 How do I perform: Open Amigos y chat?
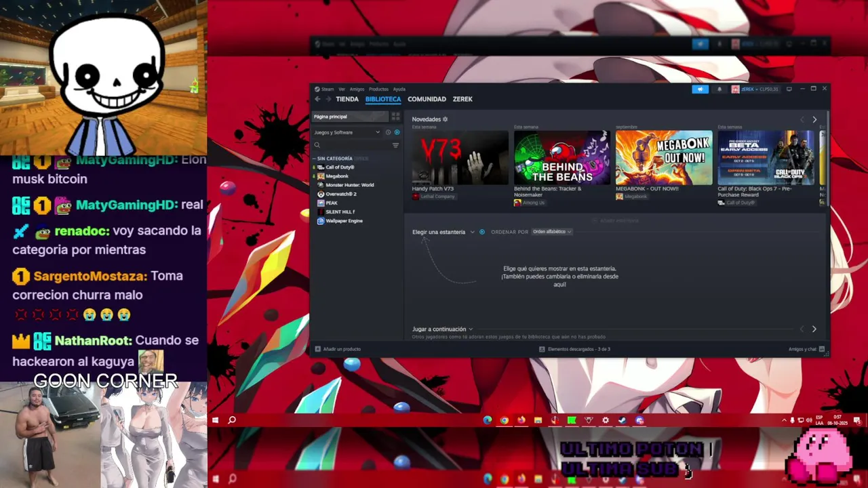[806, 349]
